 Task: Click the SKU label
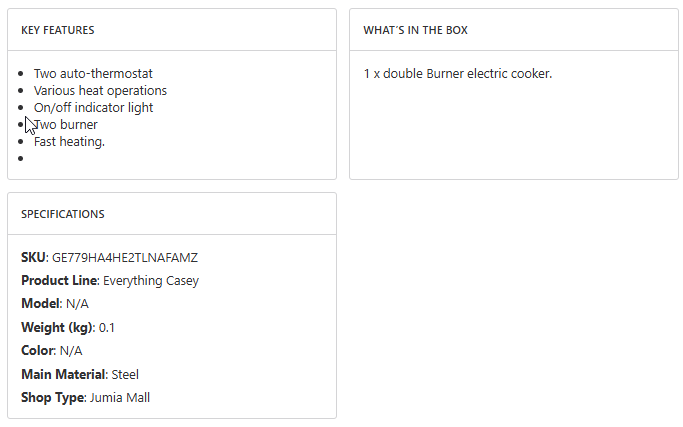(33, 257)
